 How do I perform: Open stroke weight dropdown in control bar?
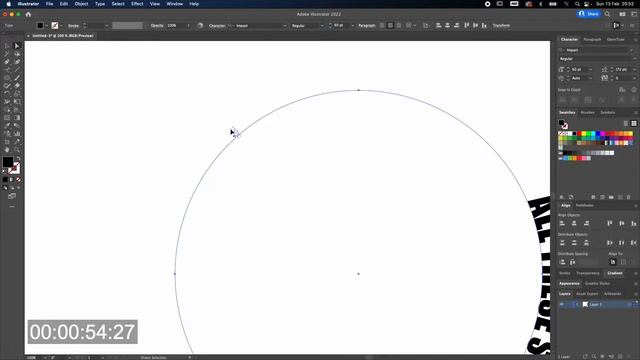107,25
